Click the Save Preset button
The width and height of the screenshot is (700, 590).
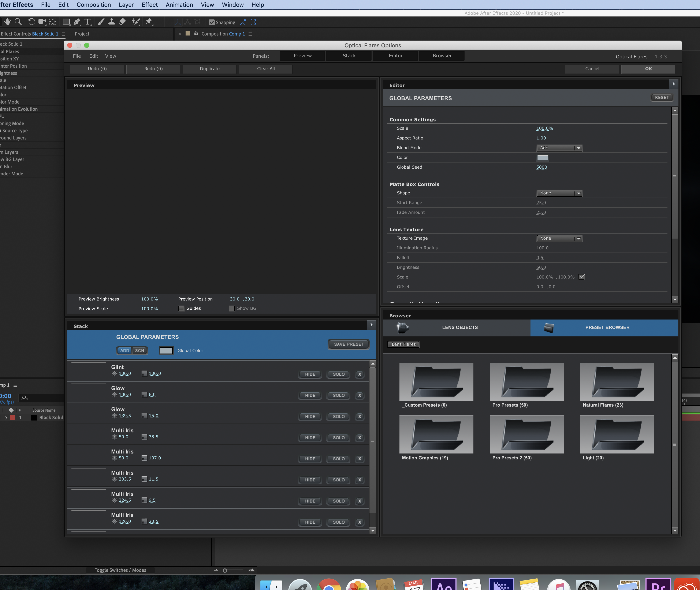[x=349, y=344]
